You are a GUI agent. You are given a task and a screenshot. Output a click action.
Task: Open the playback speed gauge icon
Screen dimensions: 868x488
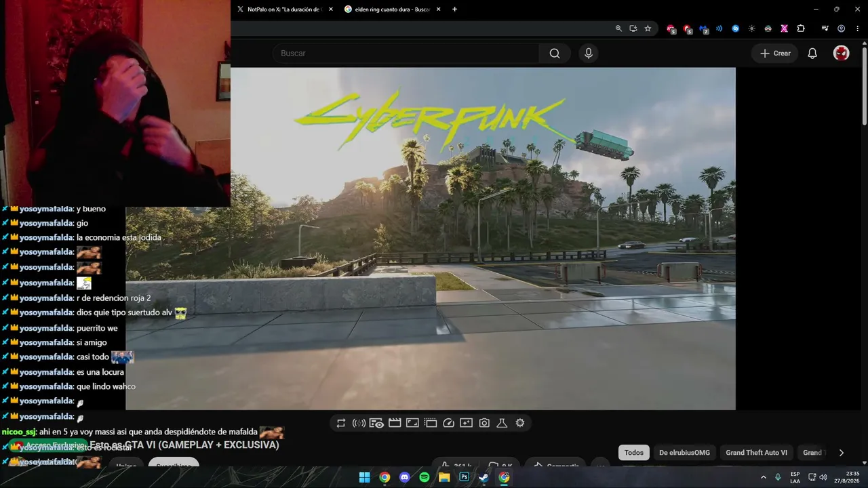pos(448,423)
